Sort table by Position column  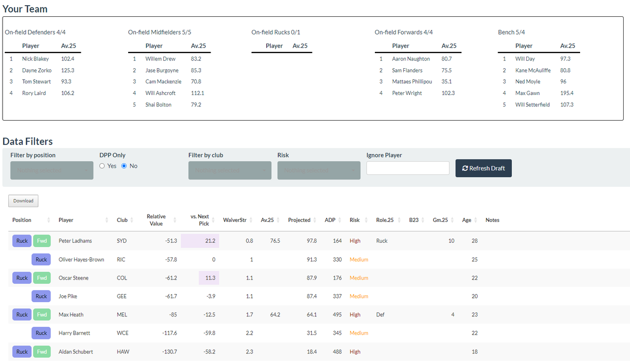click(31, 220)
